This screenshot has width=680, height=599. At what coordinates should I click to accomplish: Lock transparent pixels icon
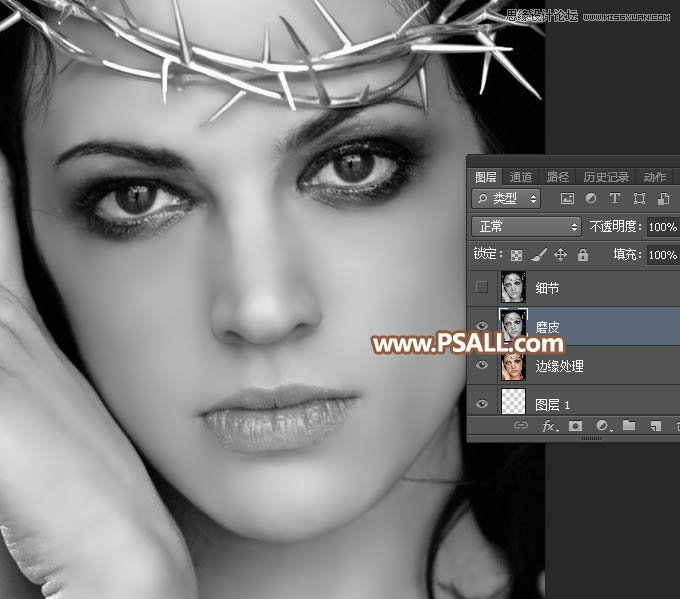click(517, 255)
